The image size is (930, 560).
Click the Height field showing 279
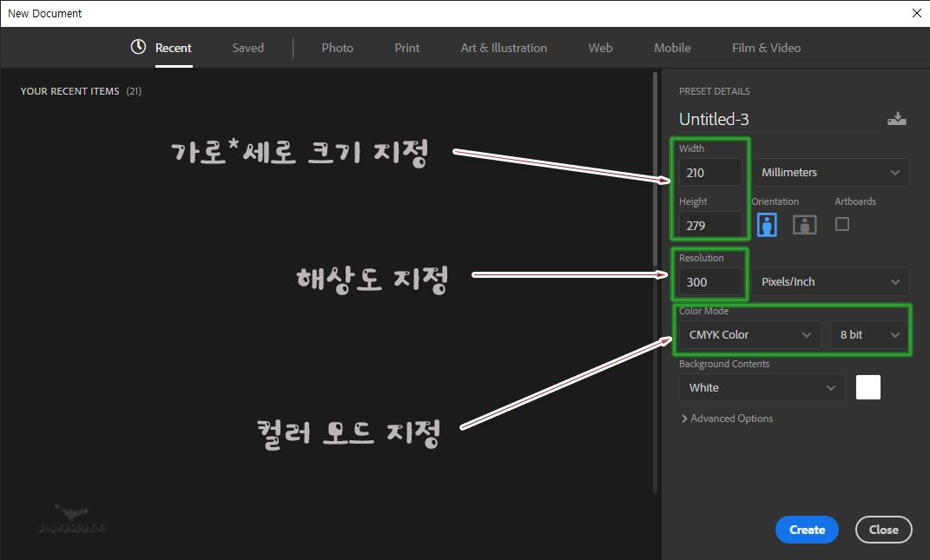pyautogui.click(x=710, y=226)
